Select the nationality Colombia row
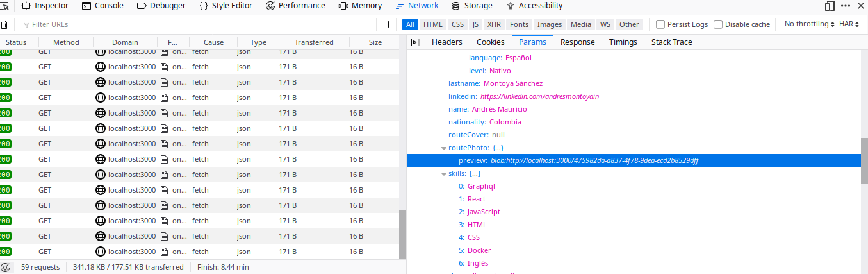This screenshot has width=868, height=274. 634,122
